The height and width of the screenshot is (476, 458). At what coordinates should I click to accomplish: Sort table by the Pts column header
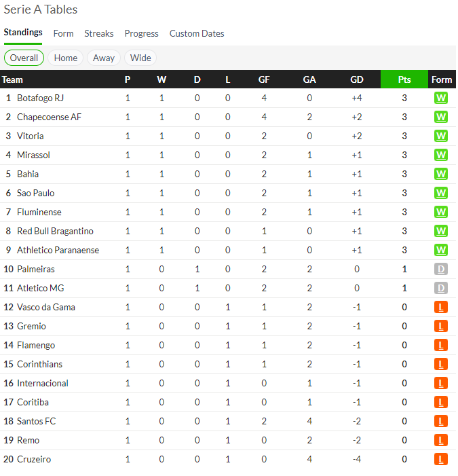pos(404,79)
